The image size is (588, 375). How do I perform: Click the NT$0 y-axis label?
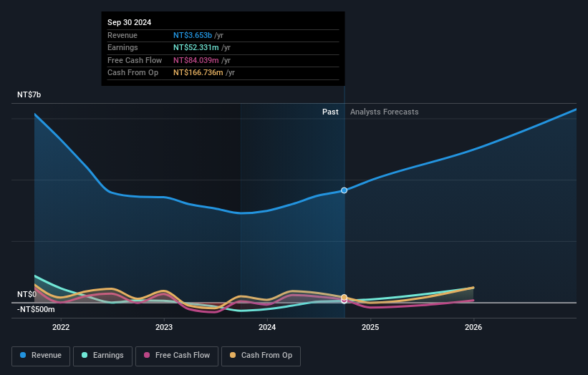tap(26, 294)
